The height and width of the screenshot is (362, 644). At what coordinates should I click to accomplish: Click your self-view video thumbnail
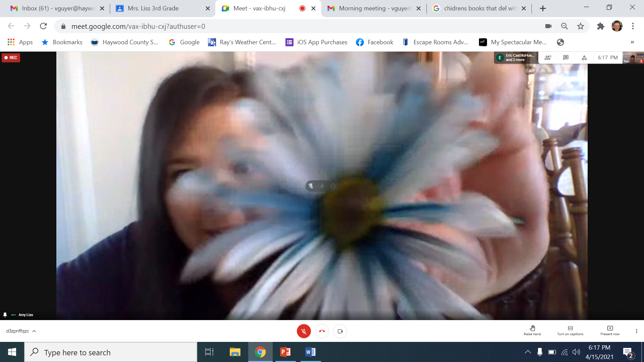[633, 58]
